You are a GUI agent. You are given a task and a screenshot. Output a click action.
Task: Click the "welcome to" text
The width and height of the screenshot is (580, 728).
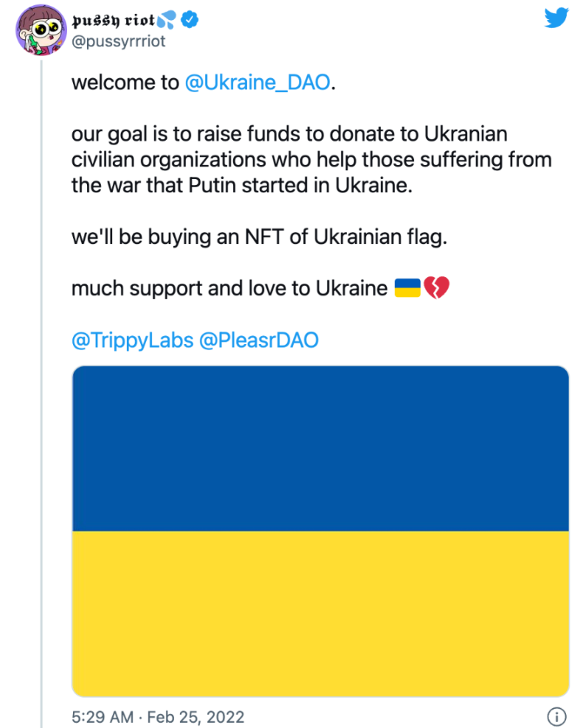click(x=125, y=83)
